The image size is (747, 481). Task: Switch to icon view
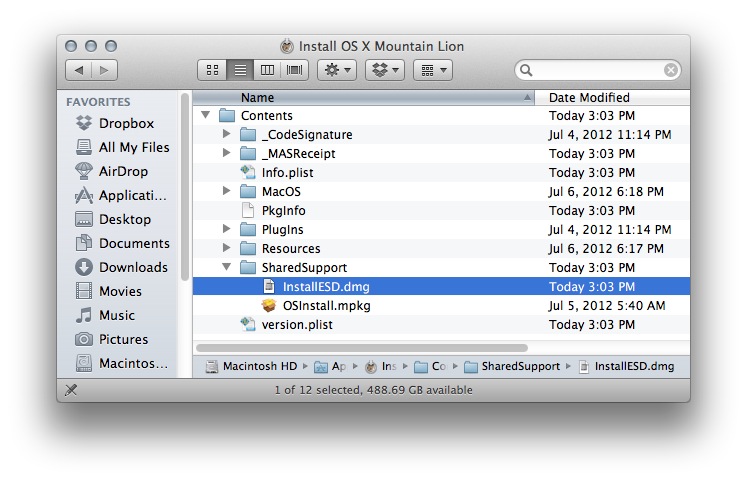tap(212, 70)
